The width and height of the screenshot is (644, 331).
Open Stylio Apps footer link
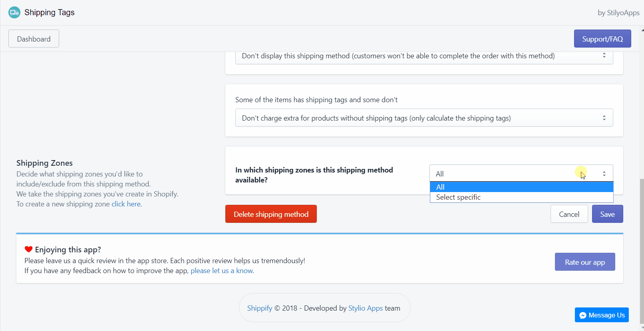366,308
